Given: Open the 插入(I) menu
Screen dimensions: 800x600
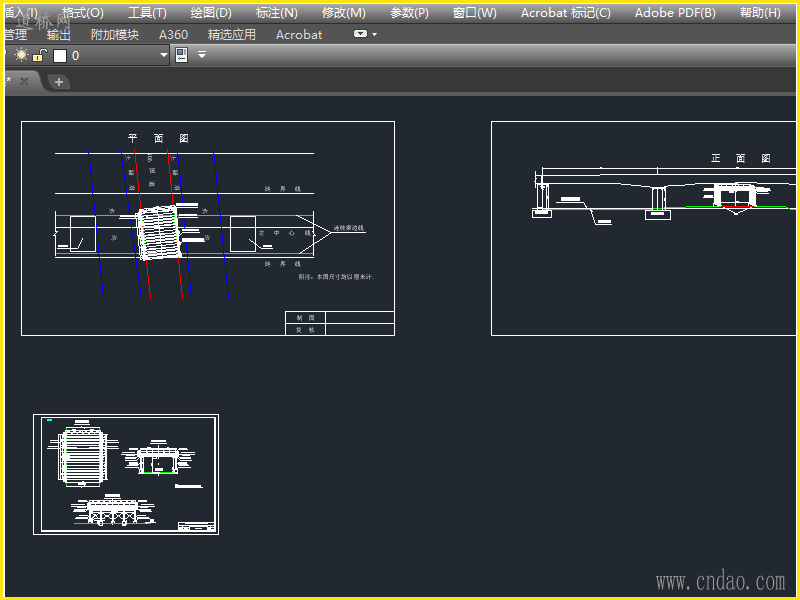Looking at the screenshot, I should click(21, 13).
